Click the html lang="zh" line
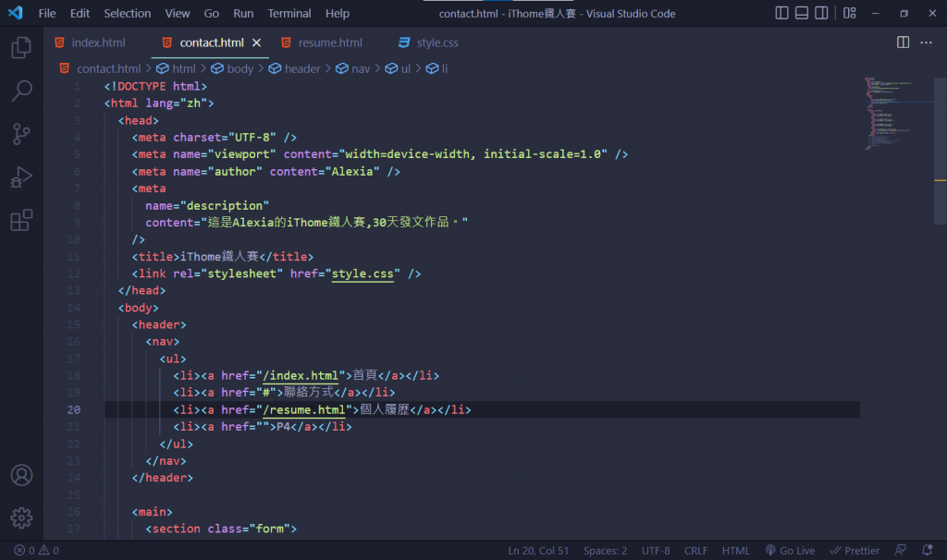The image size is (947, 560). (x=159, y=103)
